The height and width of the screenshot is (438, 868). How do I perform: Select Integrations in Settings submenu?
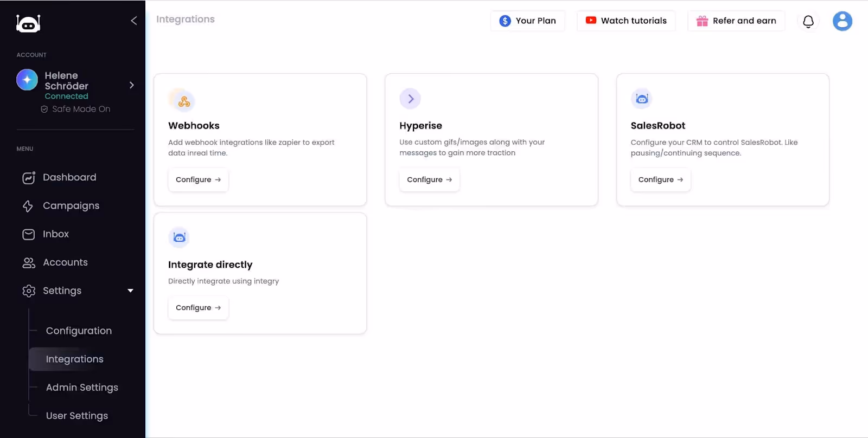point(74,359)
